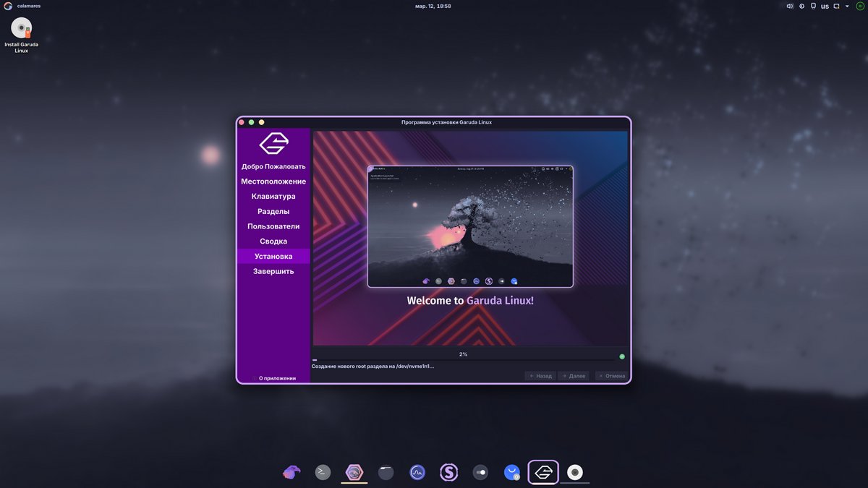The height and width of the screenshot is (488, 868).
Task: Switch keyboard layout via 'us' indicator
Action: (x=825, y=6)
